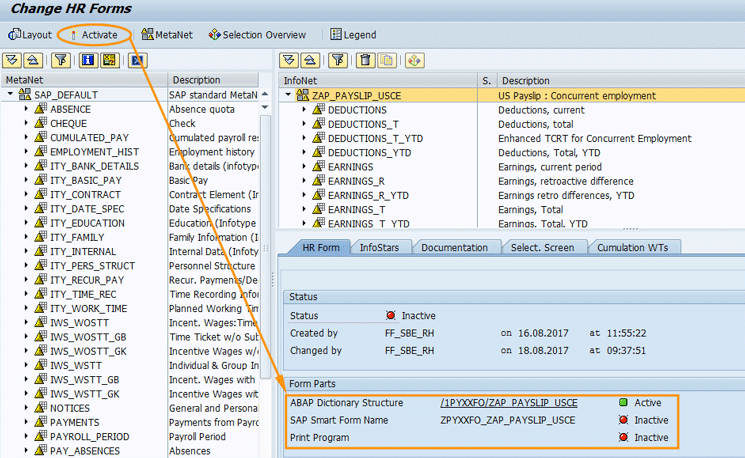This screenshot has height=458, width=745.
Task: Expand the ITY_BANK_DETAILS tree node
Action: [x=27, y=166]
